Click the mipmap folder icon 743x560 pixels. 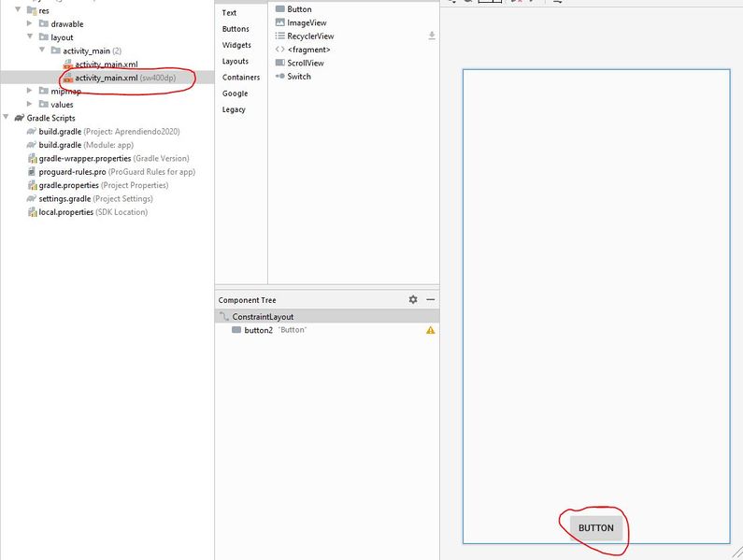(44, 90)
